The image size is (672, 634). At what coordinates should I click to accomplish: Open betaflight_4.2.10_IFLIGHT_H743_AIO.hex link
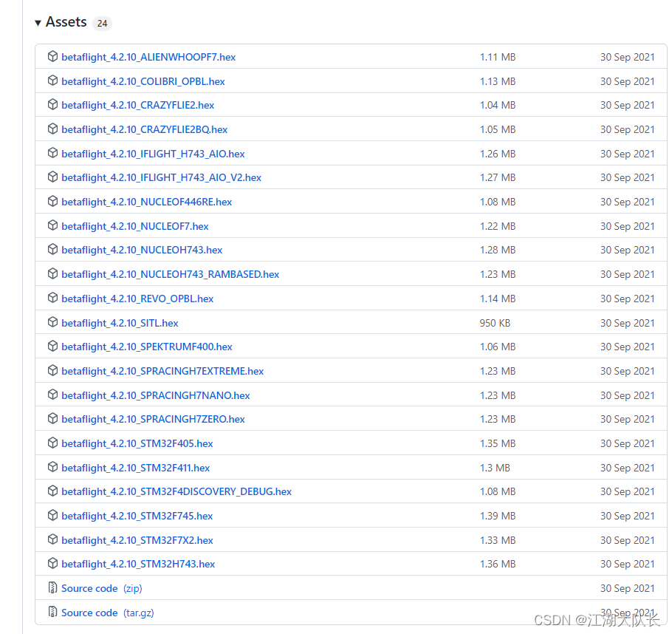pos(153,154)
